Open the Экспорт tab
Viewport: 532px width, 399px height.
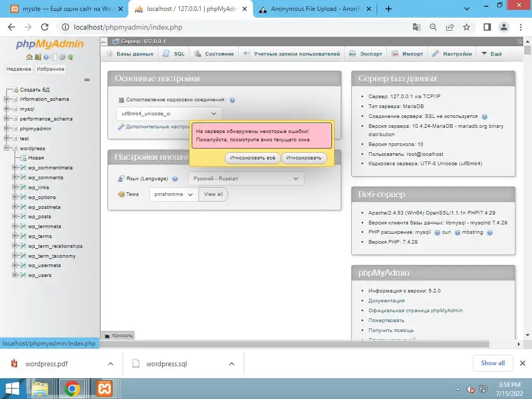click(366, 54)
